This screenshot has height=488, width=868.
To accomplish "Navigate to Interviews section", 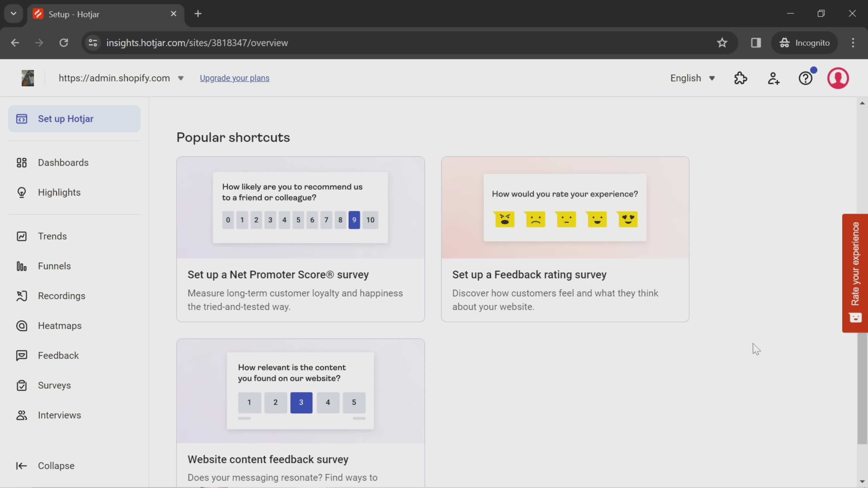I will click(59, 415).
